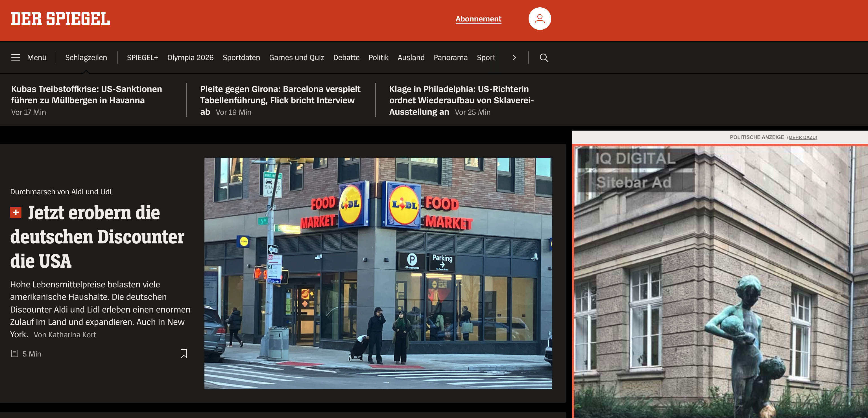Open the Lidl Food Market photo
This screenshot has height=418, width=868.
pos(378,273)
